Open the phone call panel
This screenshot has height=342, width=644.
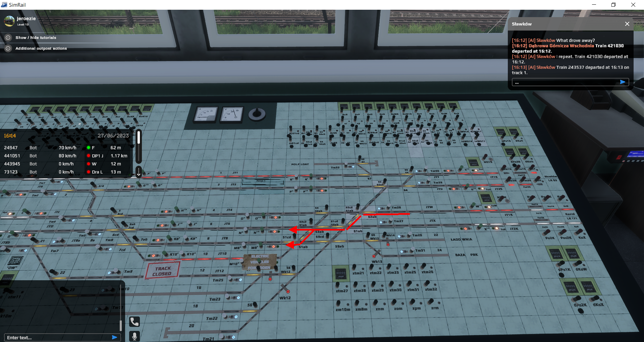point(135,322)
